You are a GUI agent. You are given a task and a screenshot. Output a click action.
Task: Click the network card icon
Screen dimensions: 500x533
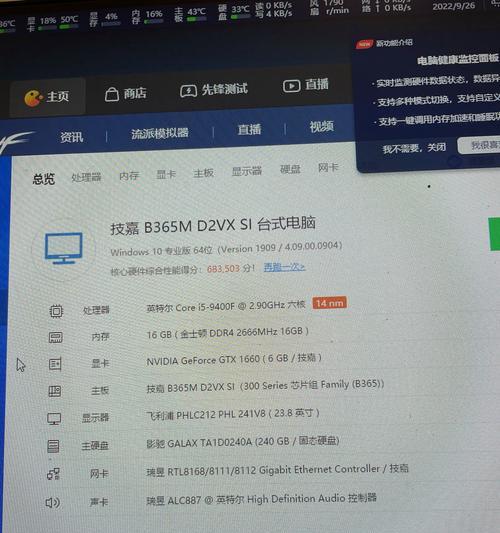[53, 474]
